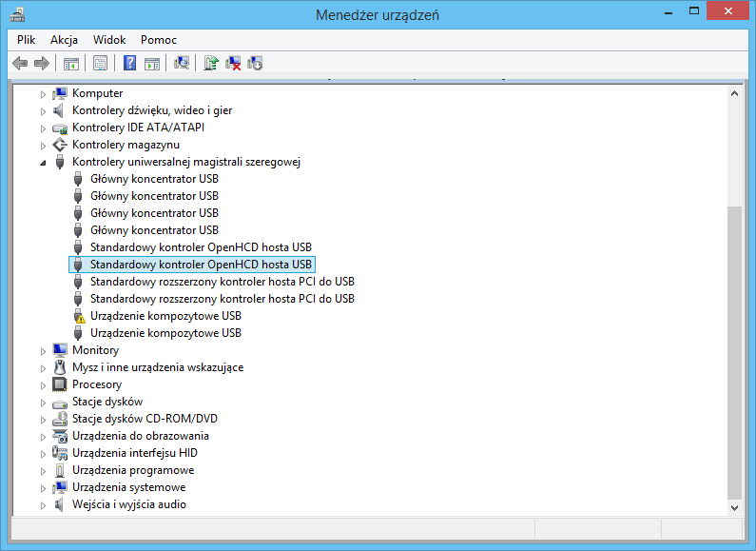
Task: Click the Uninstall device red X icon
Action: (233, 64)
